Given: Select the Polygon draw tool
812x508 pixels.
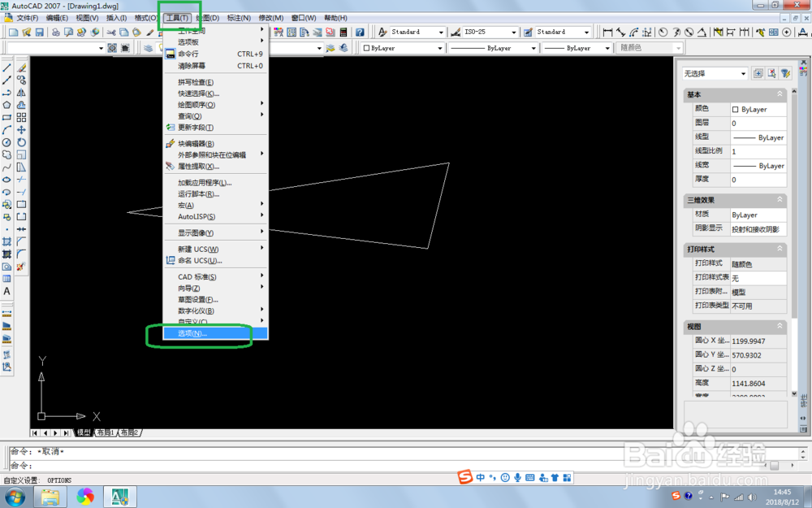Looking at the screenshot, I should tap(6, 105).
